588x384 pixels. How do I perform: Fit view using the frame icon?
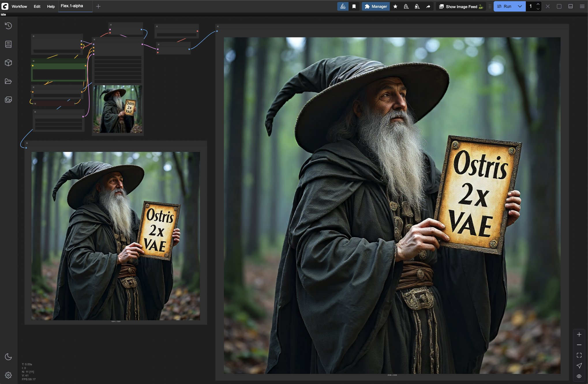click(x=579, y=355)
